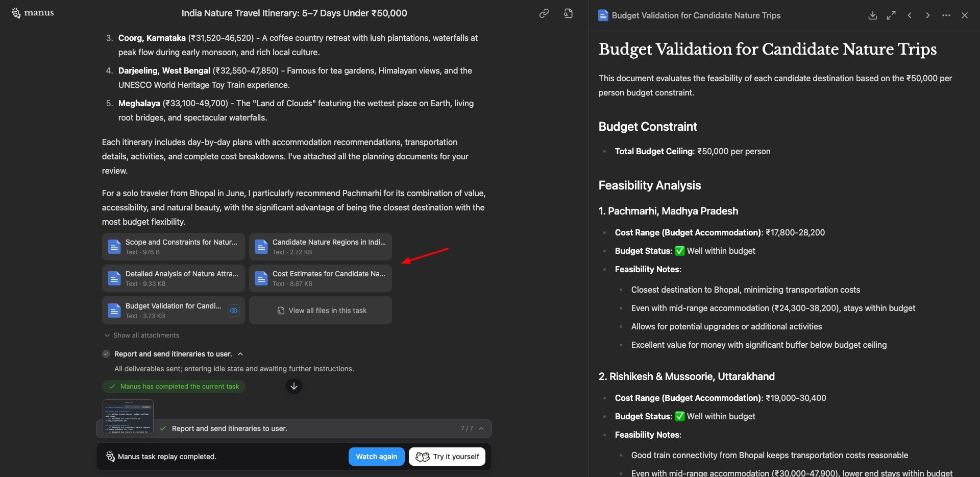Collapse the Report and send itineraries step
Viewport: 980px width, 477px height.
pyautogui.click(x=240, y=354)
